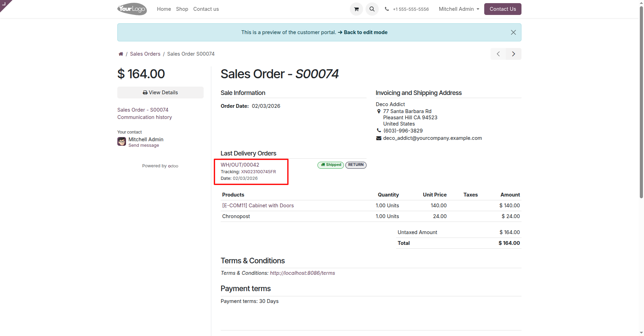
Task: Expand the Mitchell Admin user dropdown
Action: [x=459, y=9]
